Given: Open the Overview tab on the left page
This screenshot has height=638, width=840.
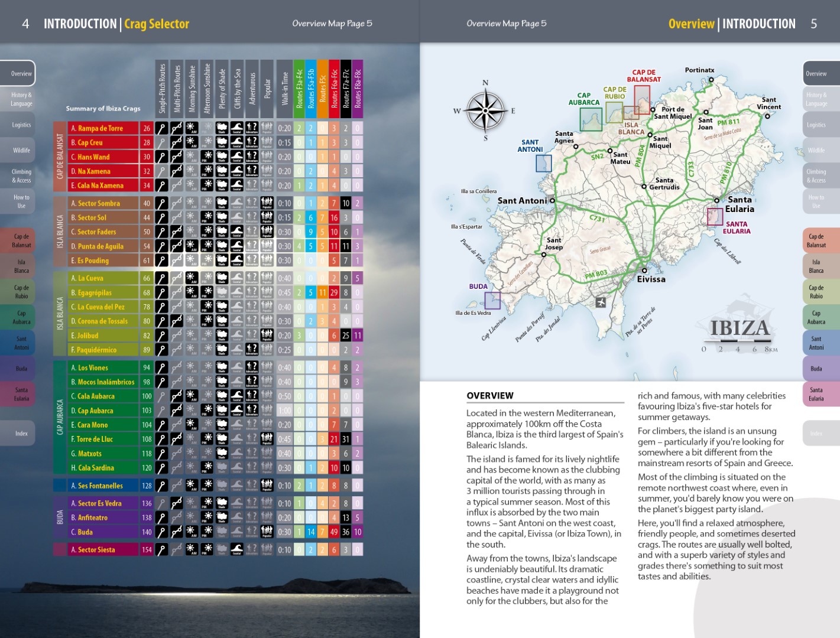Looking at the screenshot, I should point(18,74).
